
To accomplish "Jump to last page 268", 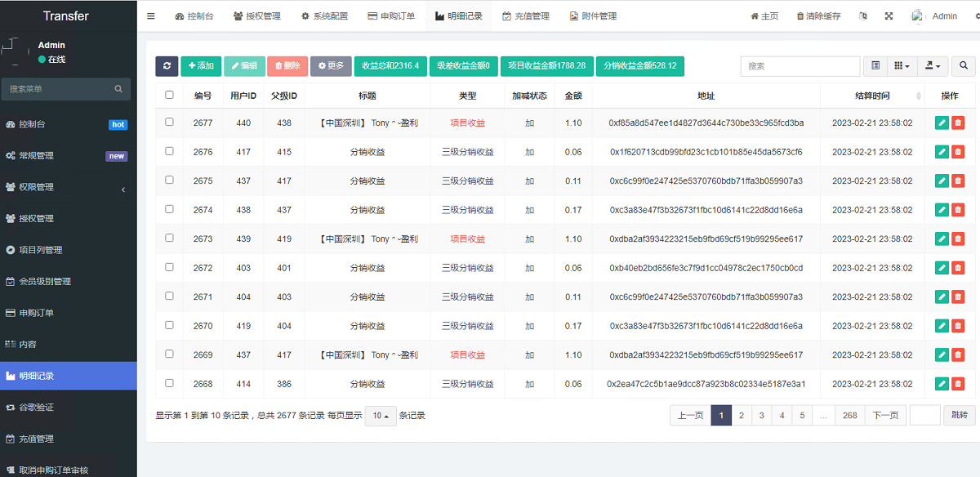I will point(850,416).
